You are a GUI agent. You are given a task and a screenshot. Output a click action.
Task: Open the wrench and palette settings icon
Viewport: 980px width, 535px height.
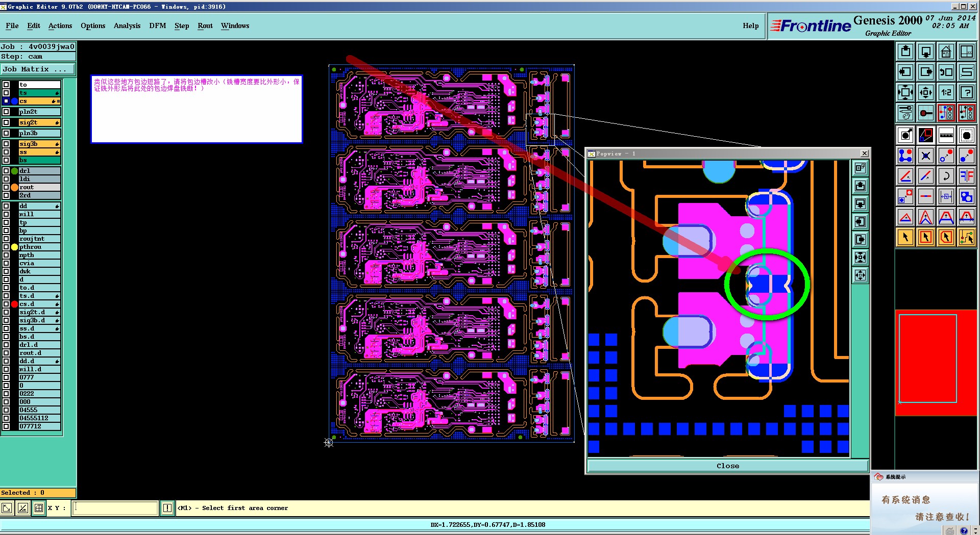coord(905,113)
